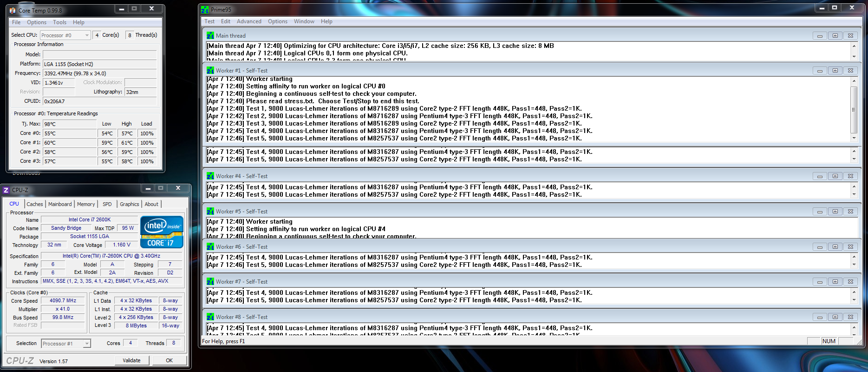Switch to CPU-Z About tab
The height and width of the screenshot is (372, 868).
(x=151, y=204)
